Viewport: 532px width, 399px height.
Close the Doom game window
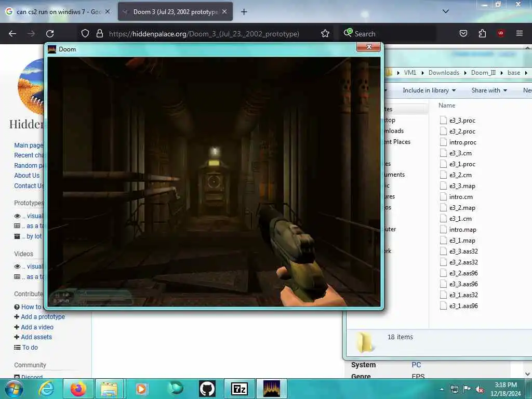pyautogui.click(x=369, y=47)
